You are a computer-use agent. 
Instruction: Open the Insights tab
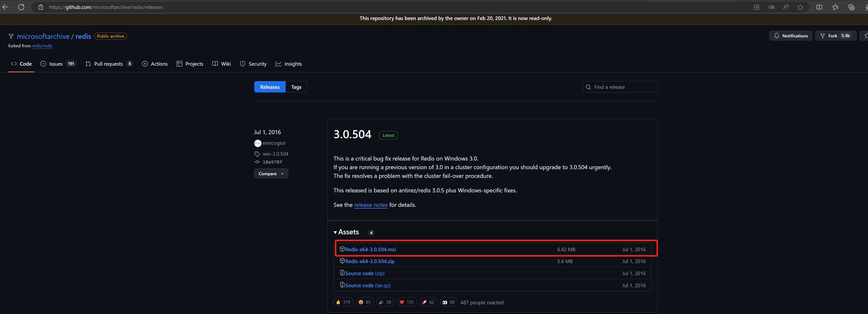coord(289,64)
